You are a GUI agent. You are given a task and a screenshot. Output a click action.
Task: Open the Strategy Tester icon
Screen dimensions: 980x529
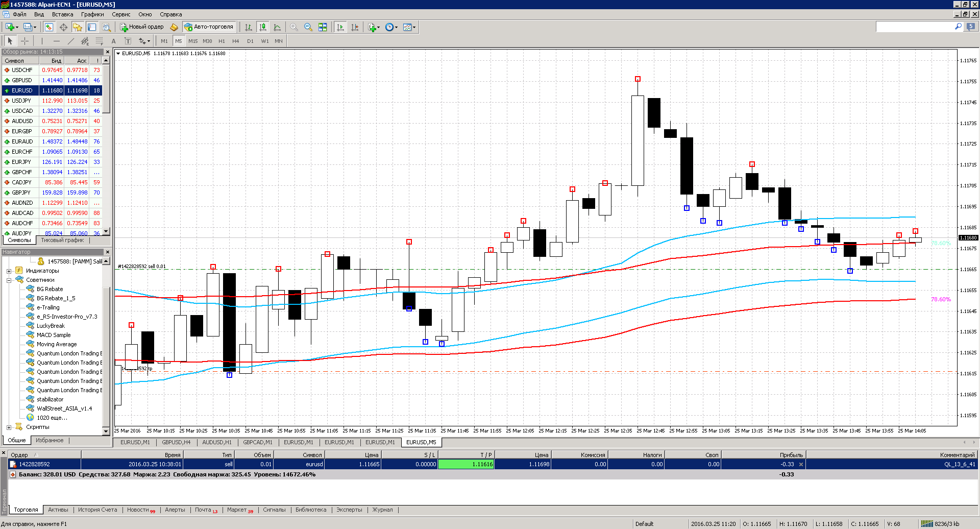tap(106, 27)
